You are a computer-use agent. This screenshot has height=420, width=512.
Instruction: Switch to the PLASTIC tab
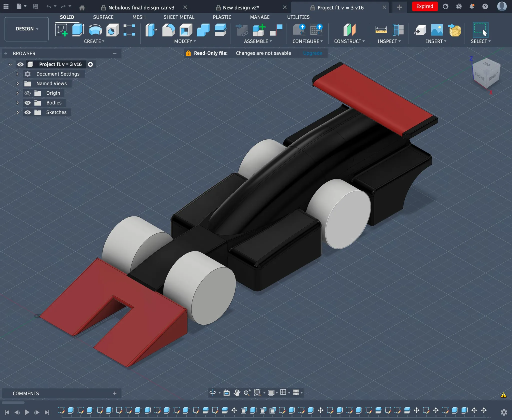[x=222, y=17]
